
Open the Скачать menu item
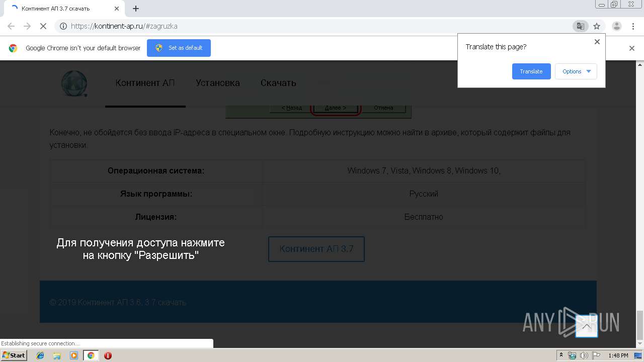click(x=278, y=83)
